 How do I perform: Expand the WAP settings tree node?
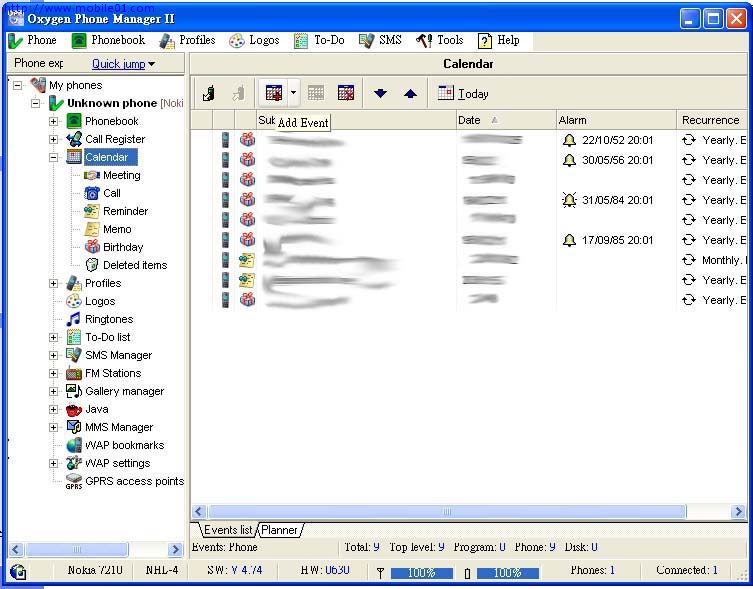point(53,464)
